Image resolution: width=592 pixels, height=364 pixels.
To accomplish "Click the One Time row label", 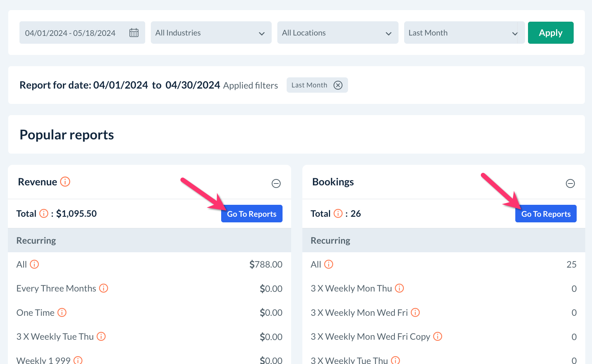I will point(36,313).
